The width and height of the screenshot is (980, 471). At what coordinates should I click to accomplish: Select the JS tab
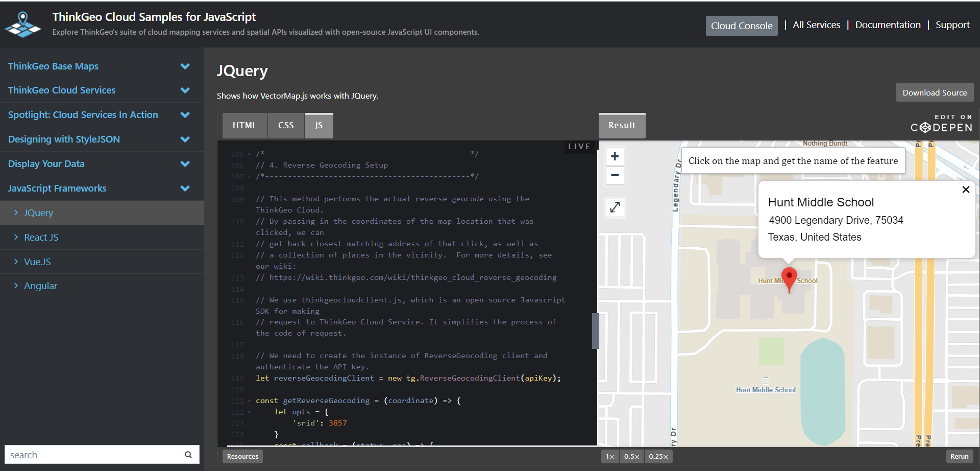pos(318,126)
